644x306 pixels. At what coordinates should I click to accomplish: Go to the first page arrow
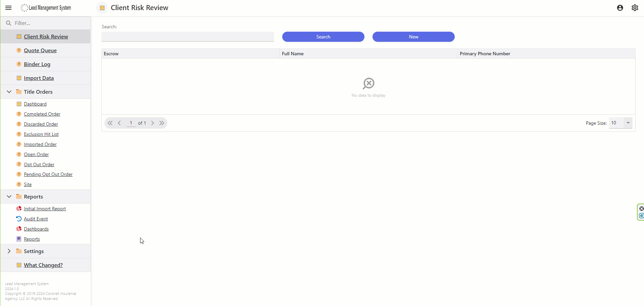(x=110, y=123)
